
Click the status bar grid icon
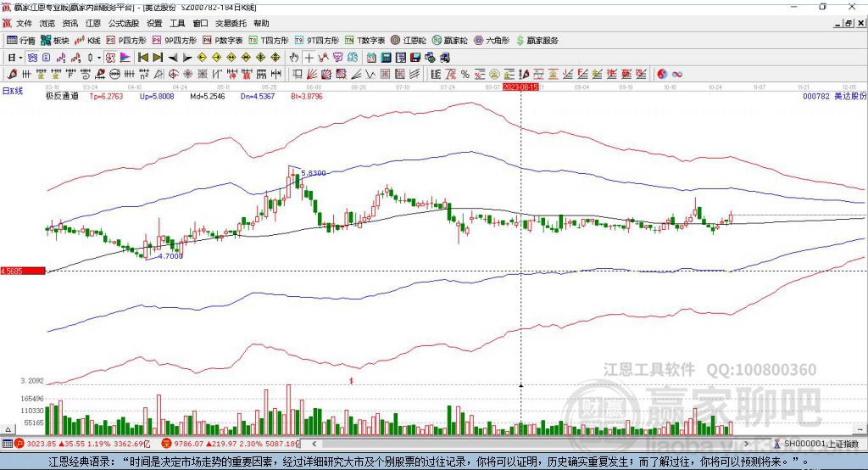[x=7, y=444]
